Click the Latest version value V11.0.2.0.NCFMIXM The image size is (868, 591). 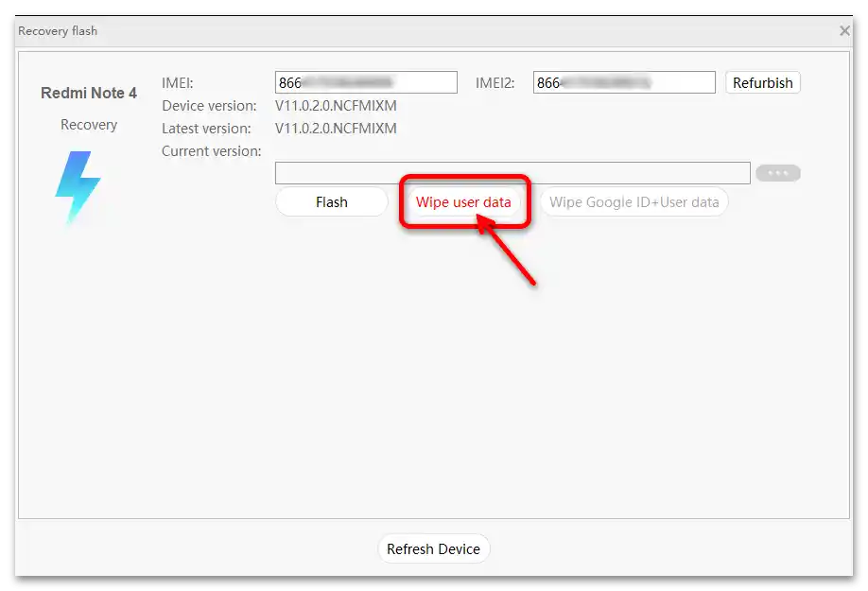click(x=336, y=129)
